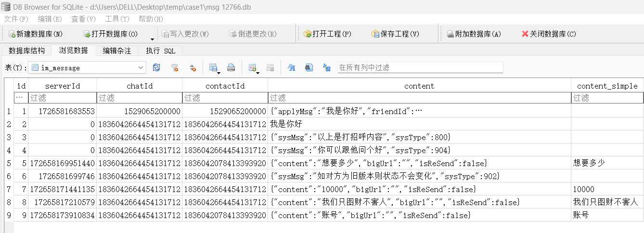Expand the recent databases arrow beside 打开数据库
This screenshot has width=644, height=233.
coord(153,39)
